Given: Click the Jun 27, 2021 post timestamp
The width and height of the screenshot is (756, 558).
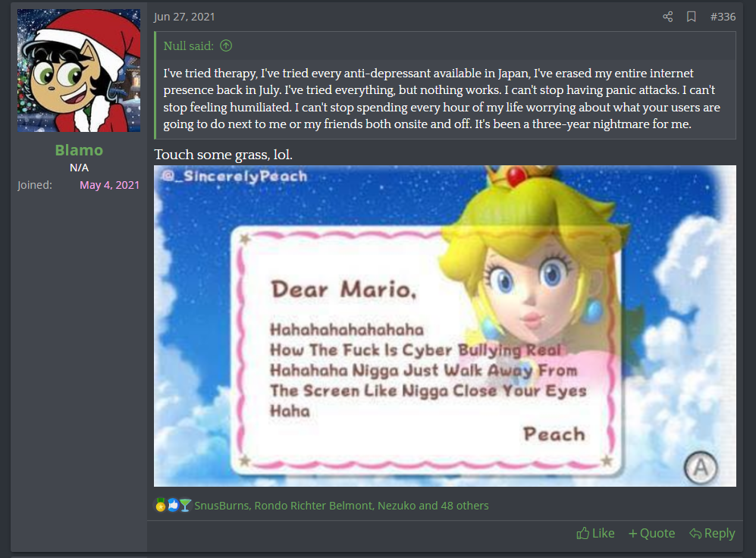Looking at the screenshot, I should [184, 17].
